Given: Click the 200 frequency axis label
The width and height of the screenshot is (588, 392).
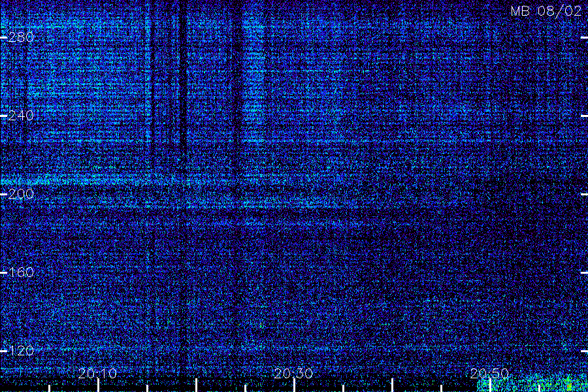Looking at the screenshot, I should (21, 194).
